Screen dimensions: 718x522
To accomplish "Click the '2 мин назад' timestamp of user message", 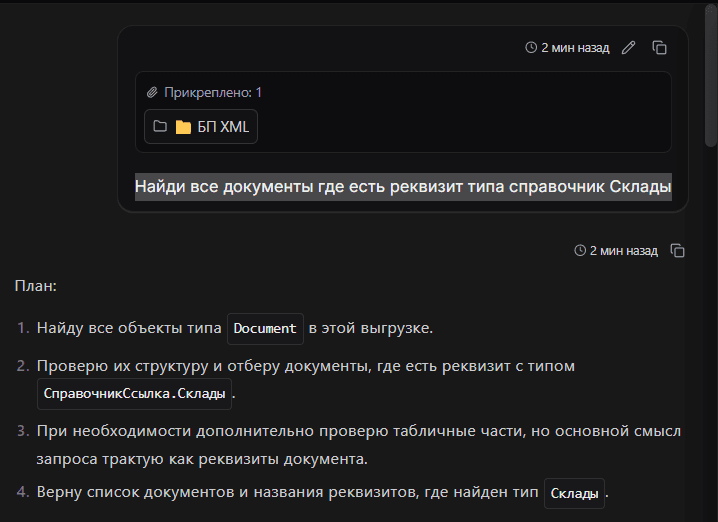I will [x=575, y=48].
